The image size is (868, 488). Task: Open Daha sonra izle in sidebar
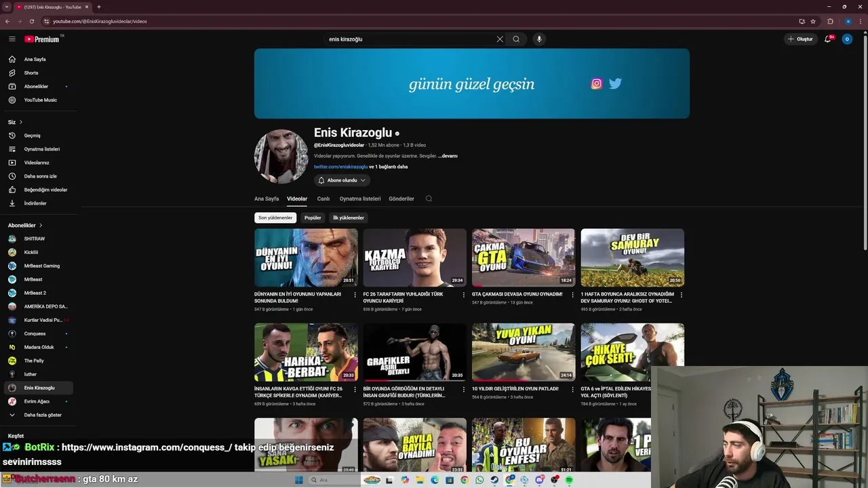tap(38, 176)
